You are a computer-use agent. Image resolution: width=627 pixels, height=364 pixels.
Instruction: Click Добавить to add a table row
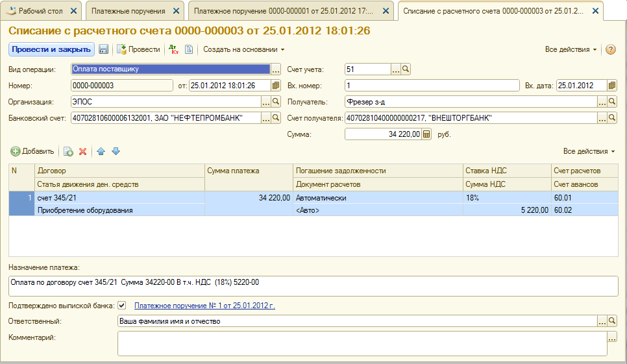[32, 151]
